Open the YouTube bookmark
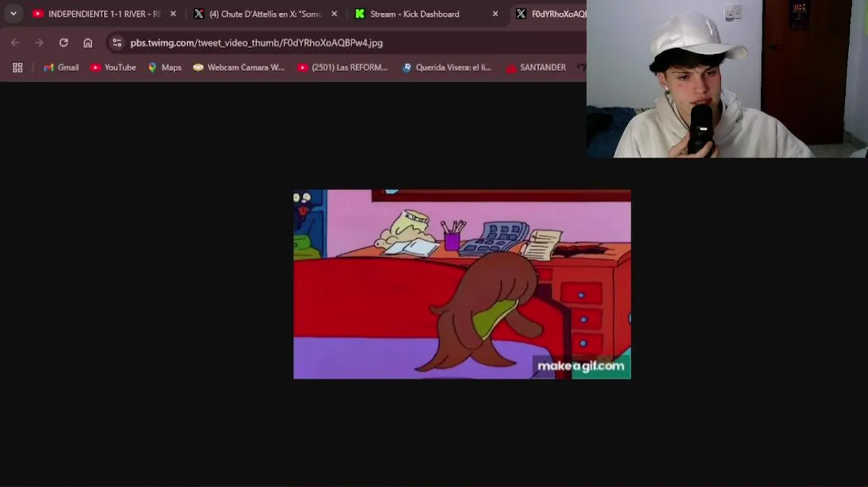 click(x=113, y=68)
